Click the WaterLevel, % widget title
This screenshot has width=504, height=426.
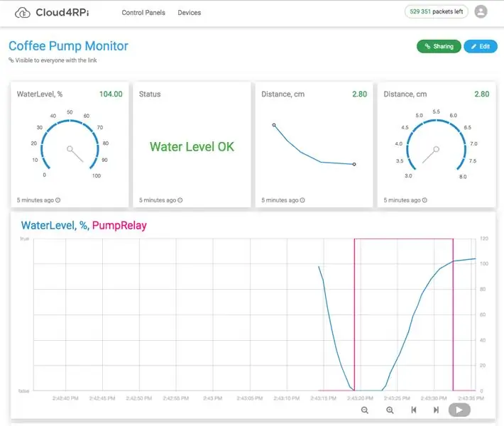[x=40, y=94]
